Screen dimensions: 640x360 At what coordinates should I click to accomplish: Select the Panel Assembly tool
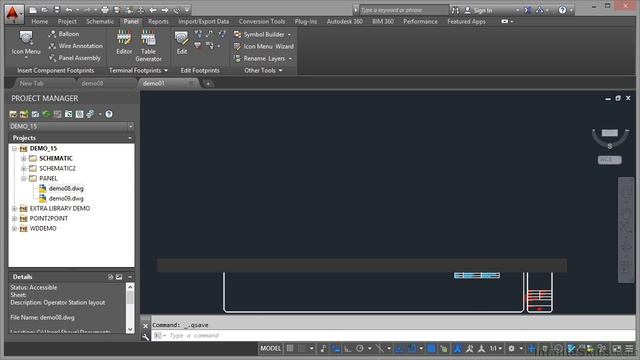point(75,58)
